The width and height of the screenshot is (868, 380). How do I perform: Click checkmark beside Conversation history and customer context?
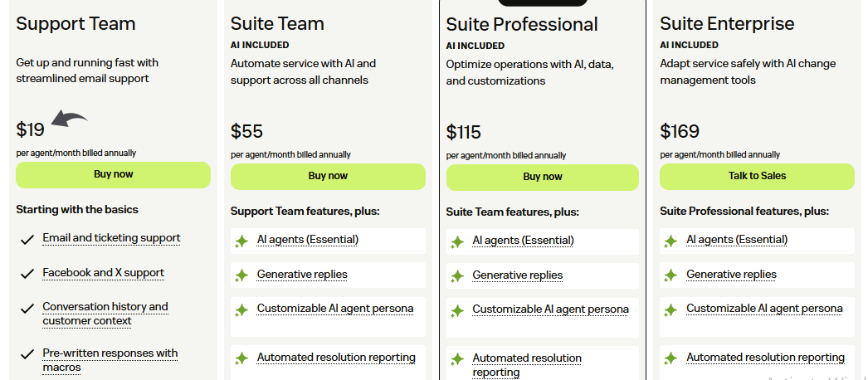click(x=27, y=309)
